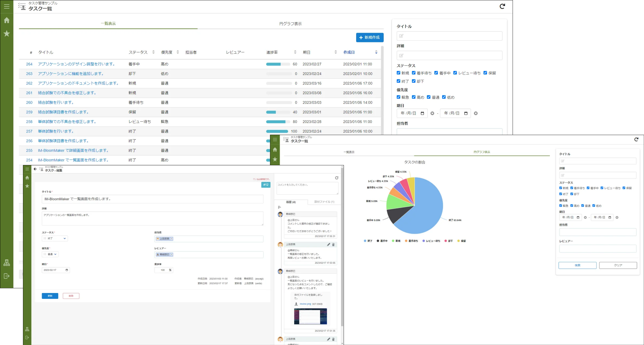Screen dimensions: 644x345
Task: Clear the start due date with x icon
Action: (x=432, y=113)
